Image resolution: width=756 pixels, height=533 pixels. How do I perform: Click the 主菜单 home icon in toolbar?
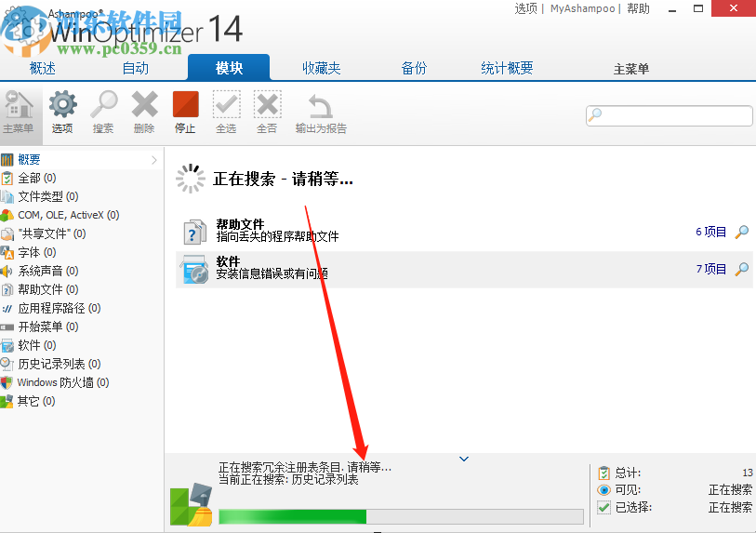click(x=19, y=104)
